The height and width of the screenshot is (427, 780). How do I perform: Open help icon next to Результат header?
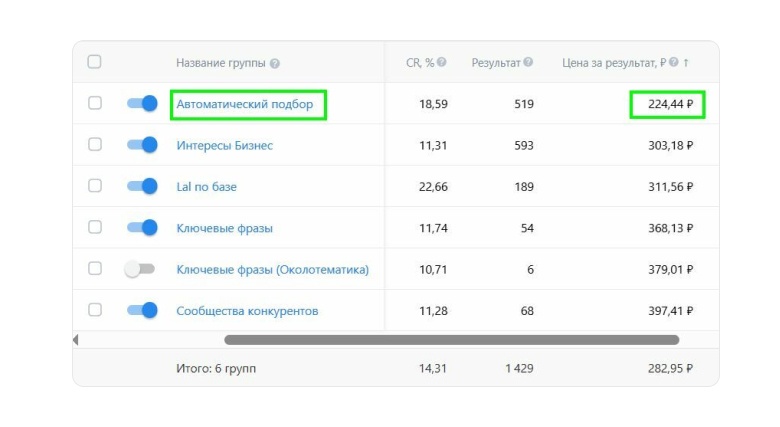pyautogui.click(x=528, y=62)
